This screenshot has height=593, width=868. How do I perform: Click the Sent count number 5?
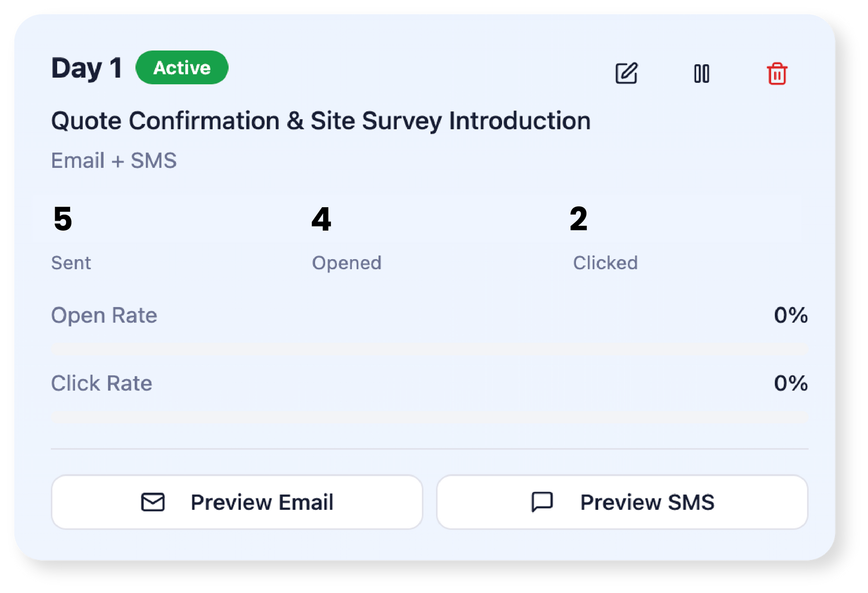point(63,219)
